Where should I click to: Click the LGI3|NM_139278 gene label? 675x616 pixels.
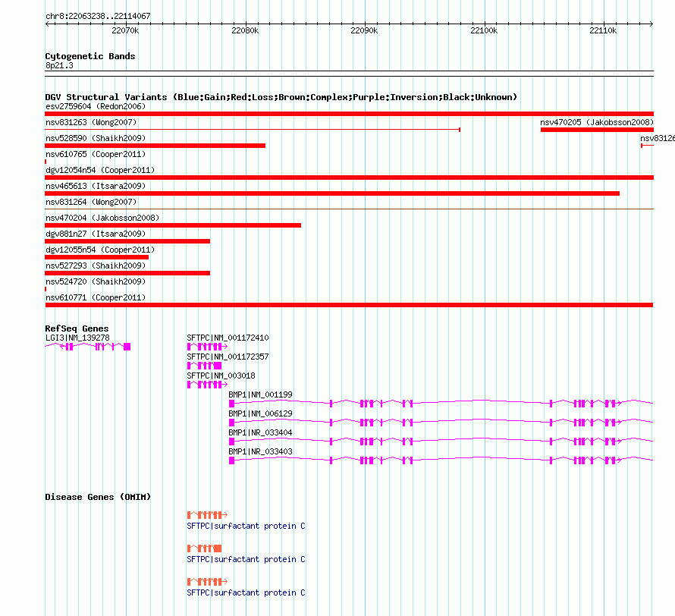77,338
